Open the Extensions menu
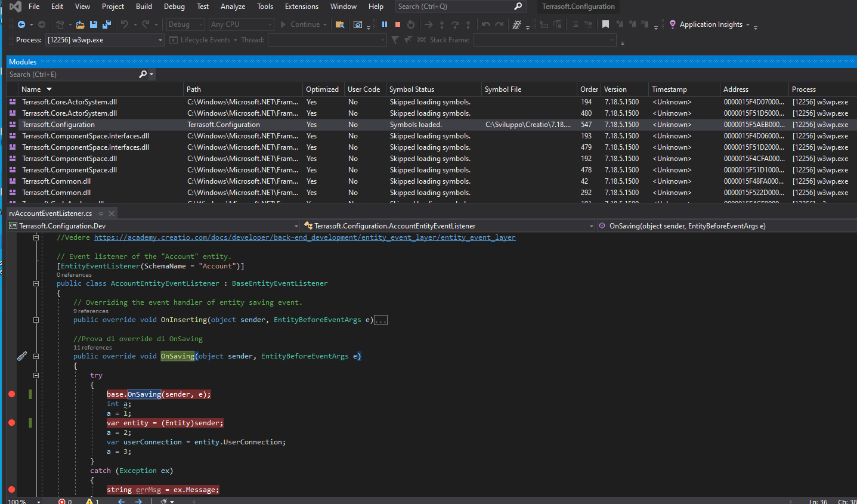 (x=302, y=7)
